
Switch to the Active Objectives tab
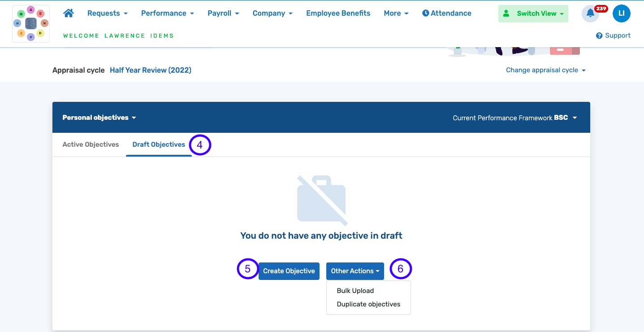pyautogui.click(x=91, y=144)
